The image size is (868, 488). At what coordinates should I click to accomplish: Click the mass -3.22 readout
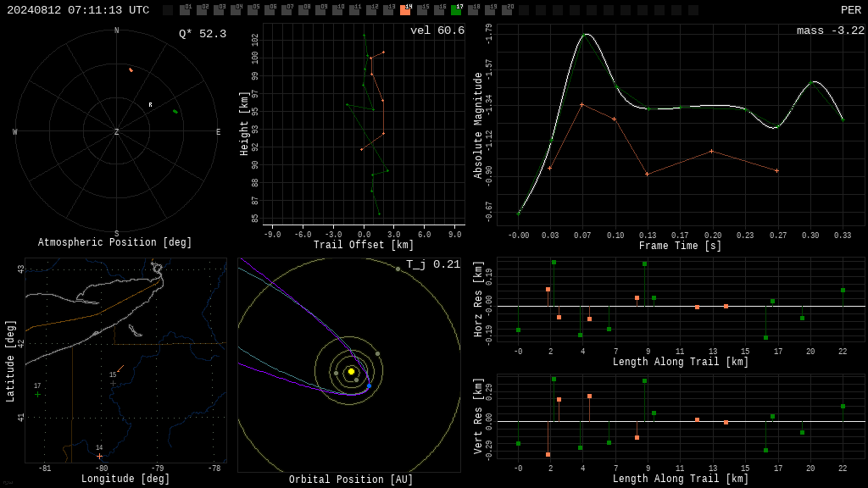click(831, 30)
